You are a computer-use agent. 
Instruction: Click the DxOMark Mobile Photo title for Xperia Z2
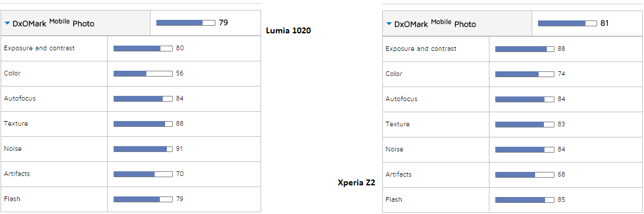coord(435,23)
